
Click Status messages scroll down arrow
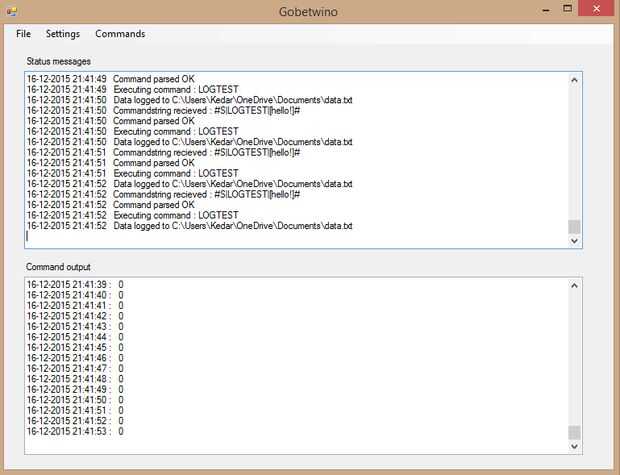point(574,240)
